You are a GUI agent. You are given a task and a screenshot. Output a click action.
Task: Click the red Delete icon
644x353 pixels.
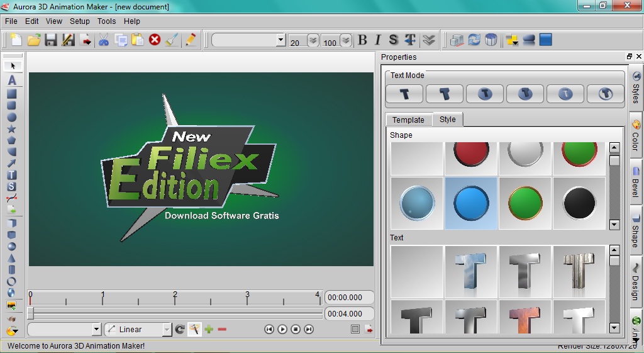click(x=155, y=40)
